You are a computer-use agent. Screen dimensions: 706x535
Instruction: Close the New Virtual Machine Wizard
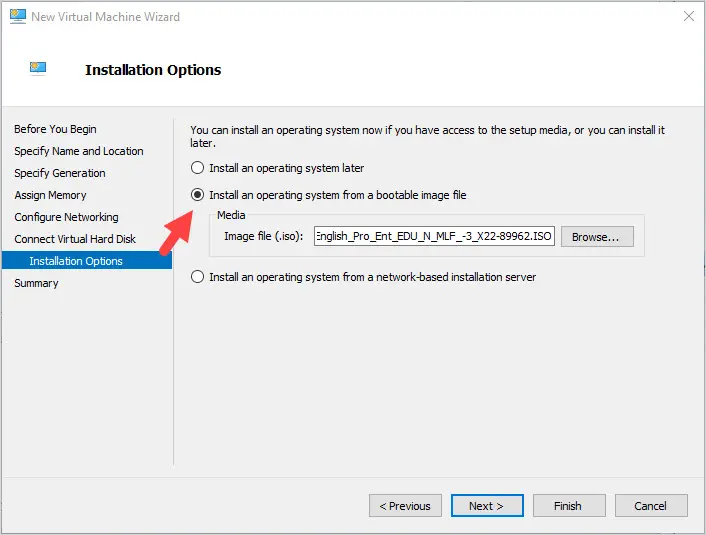[688, 17]
